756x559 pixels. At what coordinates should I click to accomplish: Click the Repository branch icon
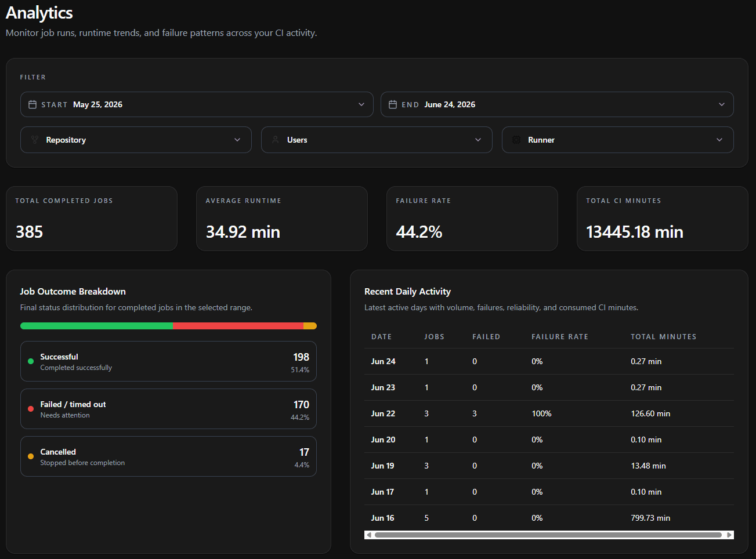point(35,140)
